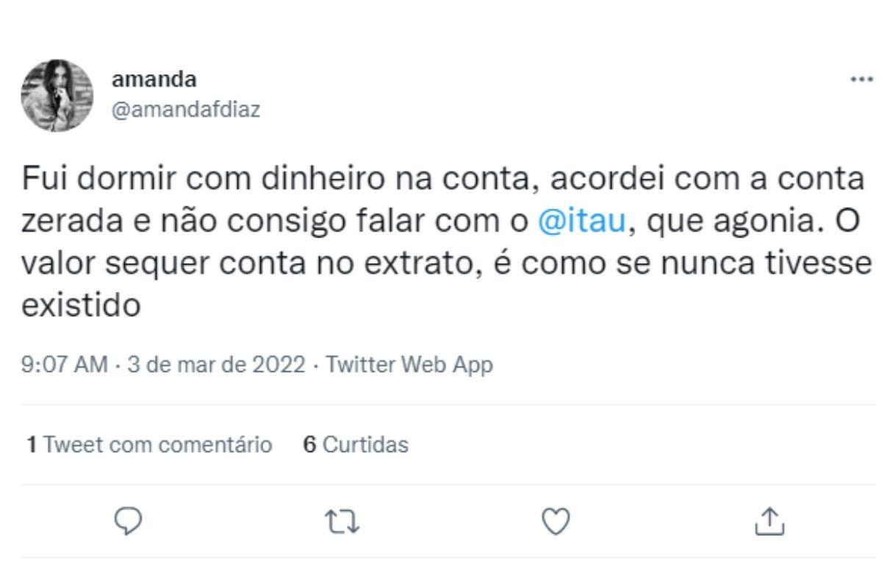Click the quote tweet count number 1

pos(32,445)
